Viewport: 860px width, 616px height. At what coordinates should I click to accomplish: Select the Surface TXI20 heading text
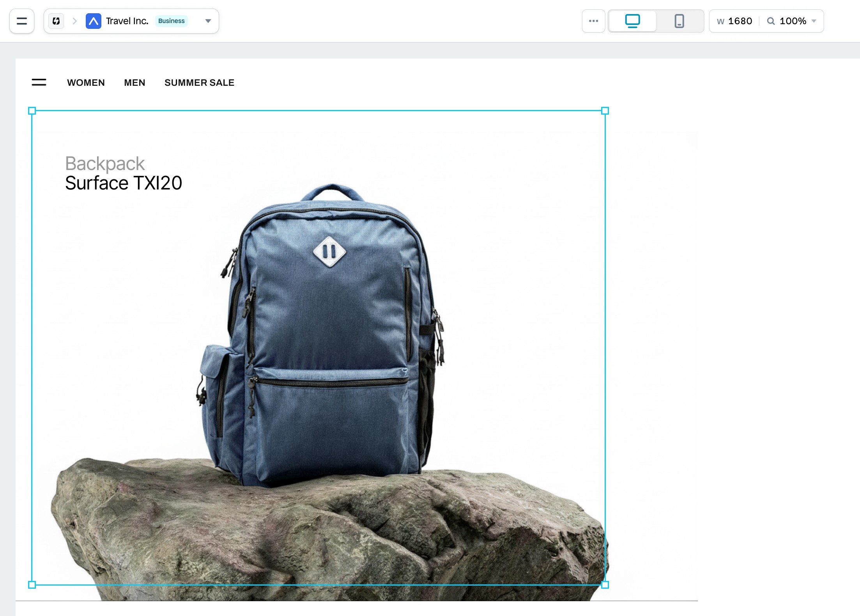tap(124, 183)
